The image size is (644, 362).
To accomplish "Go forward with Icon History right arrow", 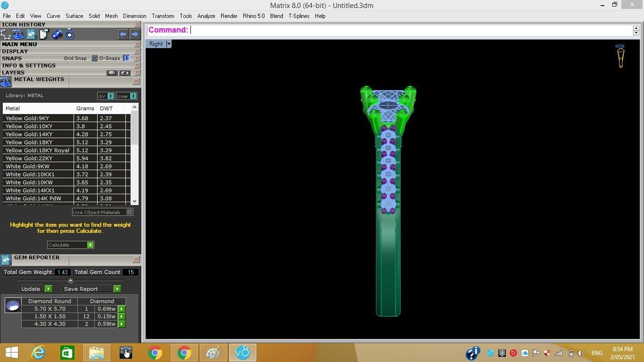I will coord(135,34).
